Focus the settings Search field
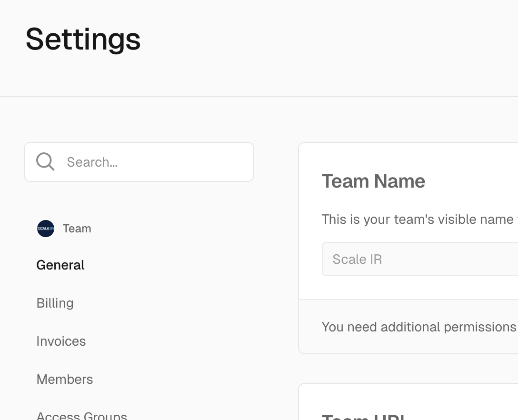Viewport: 518px width, 420px height. click(x=139, y=162)
